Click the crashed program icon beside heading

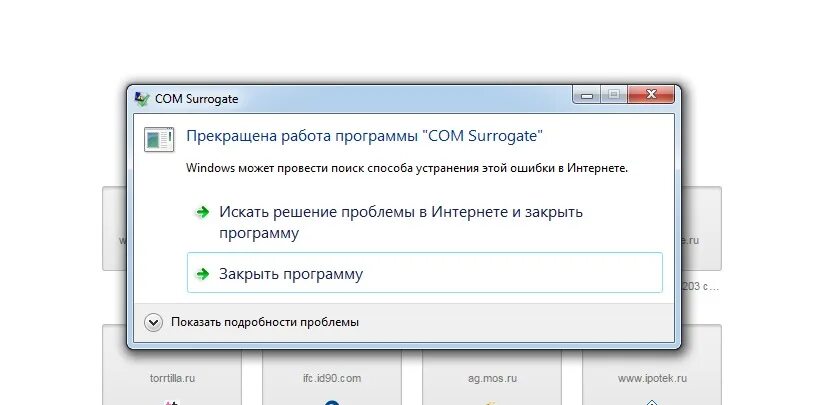pyautogui.click(x=159, y=139)
